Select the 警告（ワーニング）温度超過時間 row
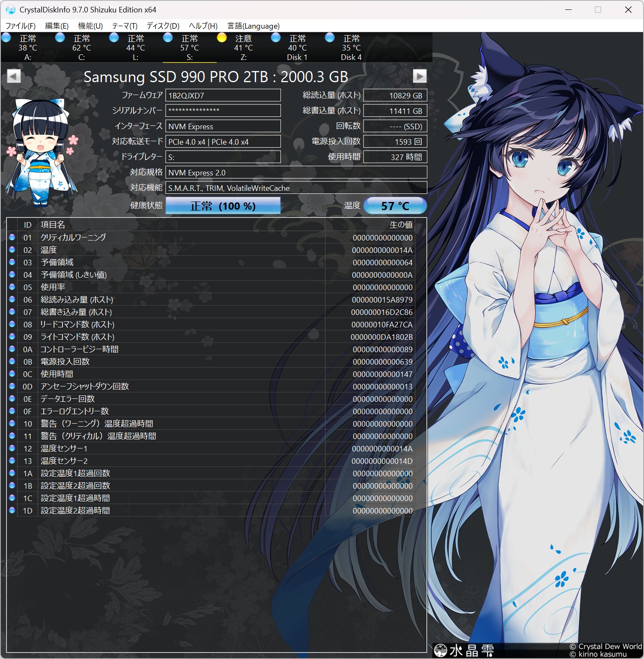The width and height of the screenshot is (644, 659). [x=211, y=424]
